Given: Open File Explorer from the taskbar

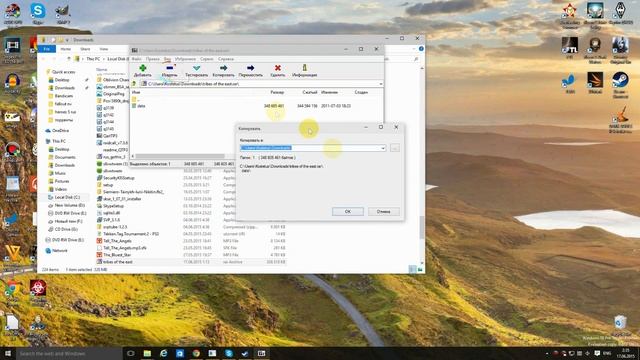Looking at the screenshot, I should click(x=147, y=353).
